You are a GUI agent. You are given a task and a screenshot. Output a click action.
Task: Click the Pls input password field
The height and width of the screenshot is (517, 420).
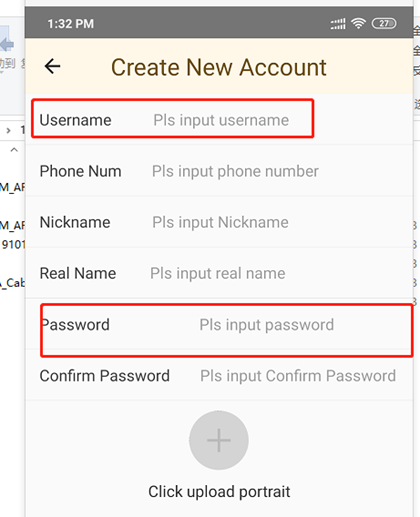click(267, 325)
